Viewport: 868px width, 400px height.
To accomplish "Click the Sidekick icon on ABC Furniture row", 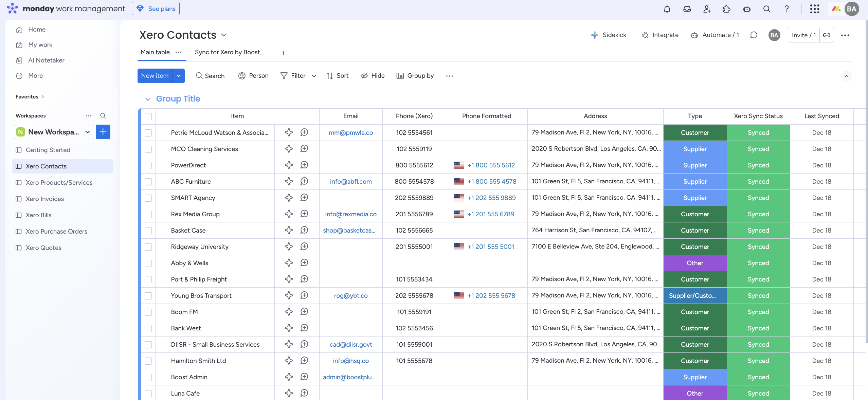I will pyautogui.click(x=289, y=181).
